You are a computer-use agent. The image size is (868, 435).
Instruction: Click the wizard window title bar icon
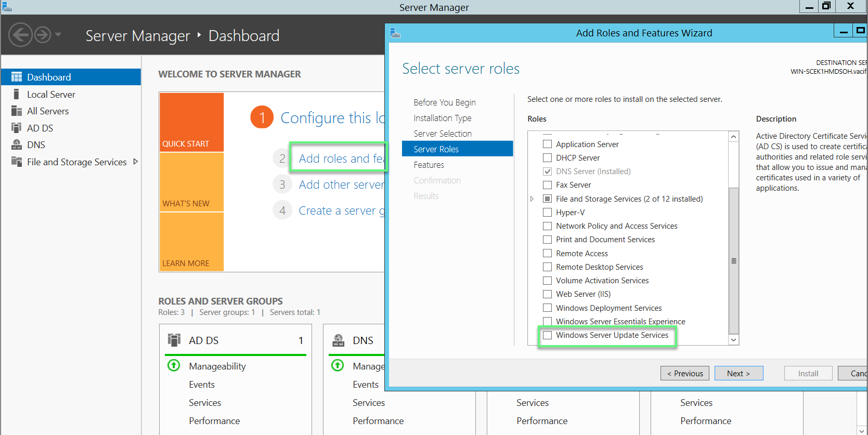click(x=395, y=33)
